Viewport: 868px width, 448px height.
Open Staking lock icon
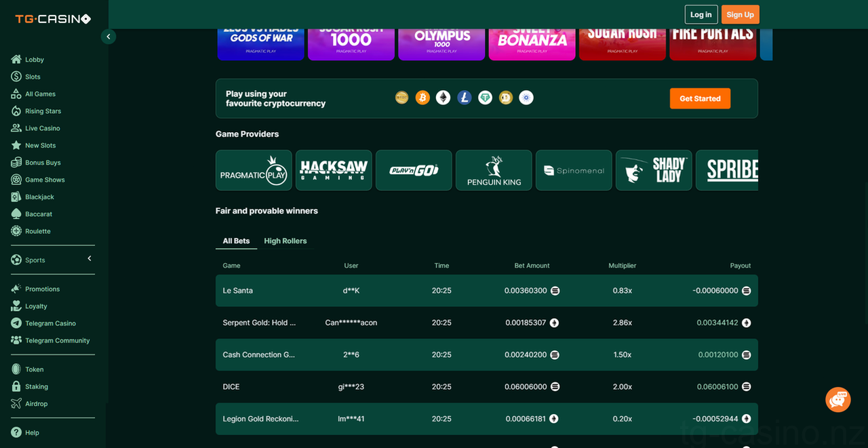[x=16, y=386]
